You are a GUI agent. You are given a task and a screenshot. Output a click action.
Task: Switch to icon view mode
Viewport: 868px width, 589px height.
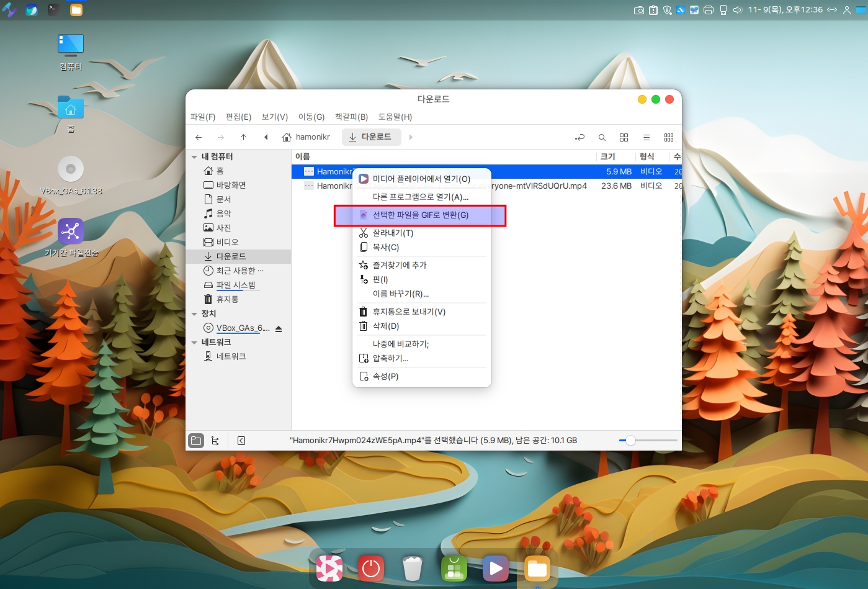coord(624,137)
